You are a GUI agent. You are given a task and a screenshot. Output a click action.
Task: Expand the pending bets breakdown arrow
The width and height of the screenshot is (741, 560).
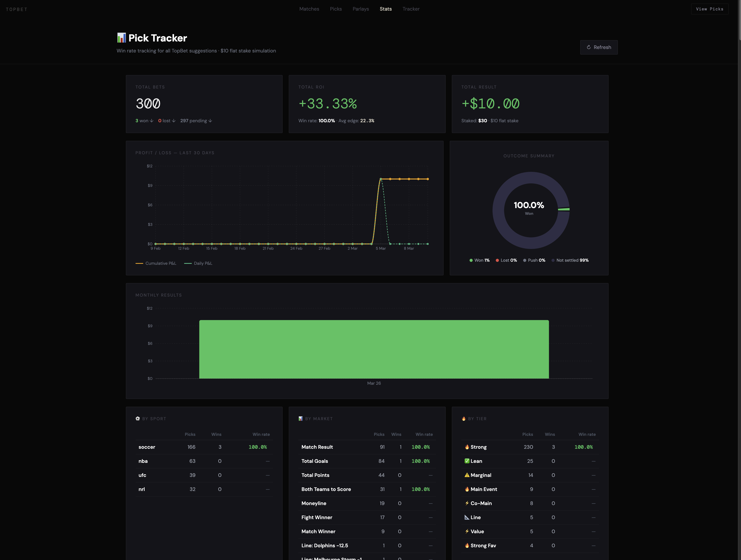click(210, 121)
